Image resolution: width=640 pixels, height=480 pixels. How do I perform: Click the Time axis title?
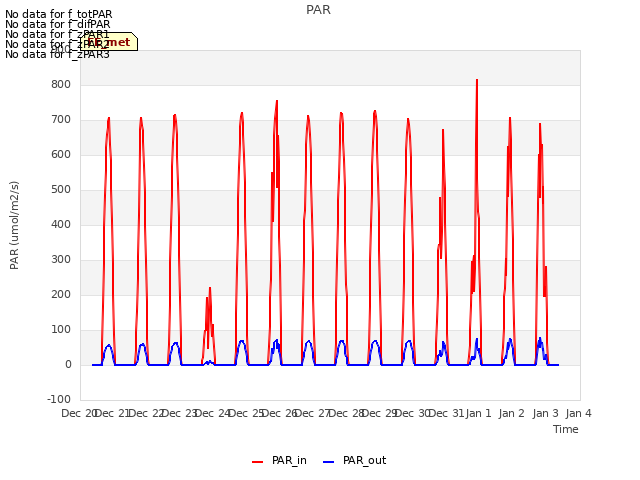[566, 429]
